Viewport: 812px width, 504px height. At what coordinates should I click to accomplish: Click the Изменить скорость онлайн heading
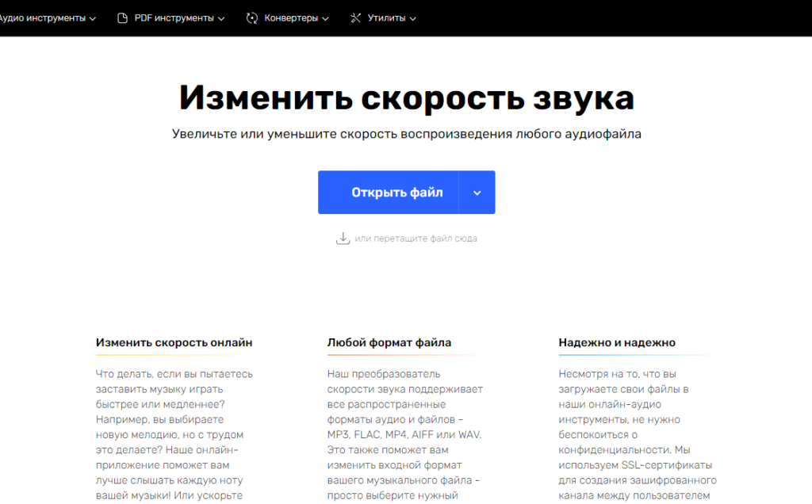pos(173,342)
